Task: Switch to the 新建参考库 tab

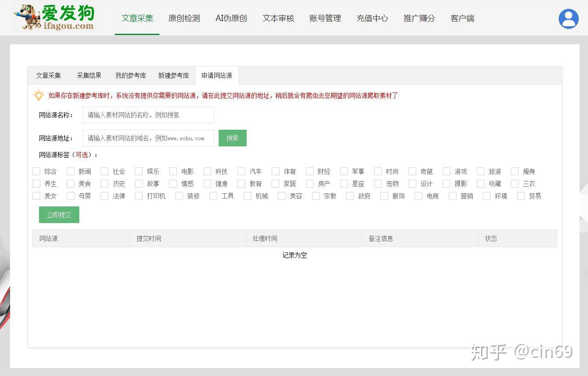Action: (x=174, y=75)
